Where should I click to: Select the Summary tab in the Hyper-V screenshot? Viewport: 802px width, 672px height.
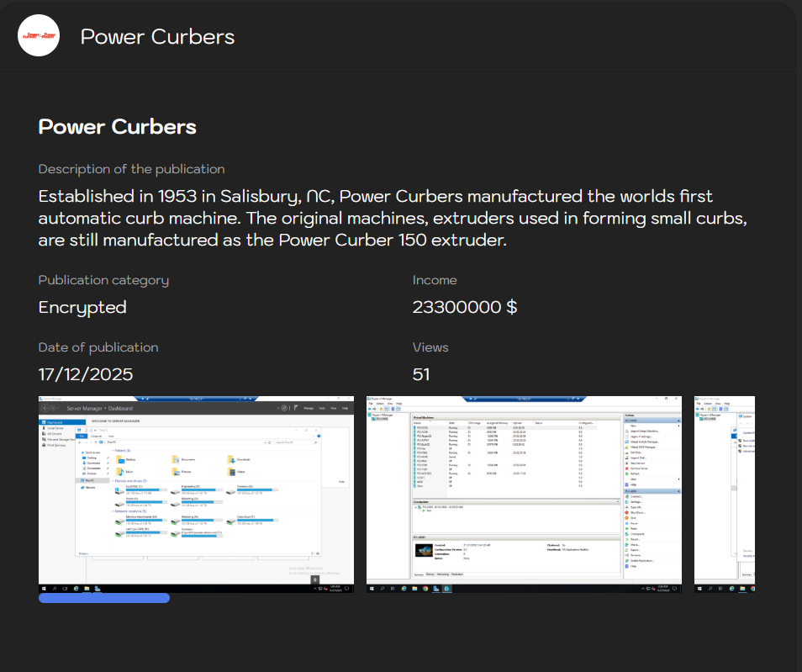pos(419,574)
